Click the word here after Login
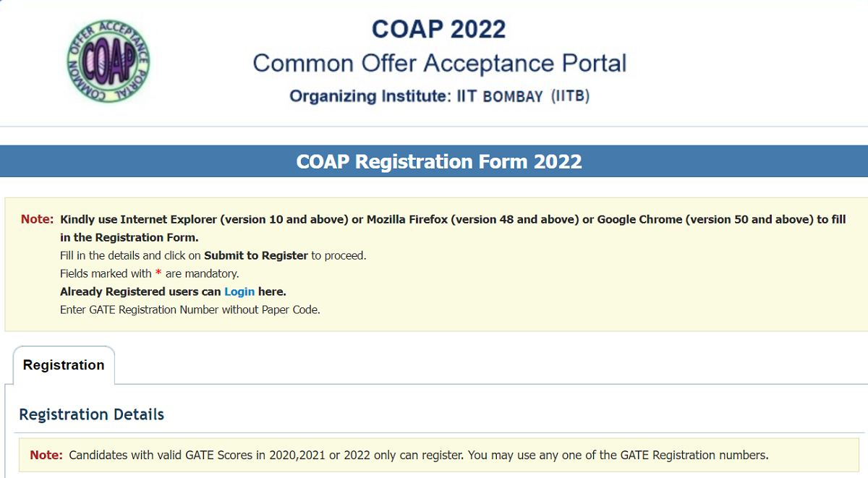 tap(272, 291)
